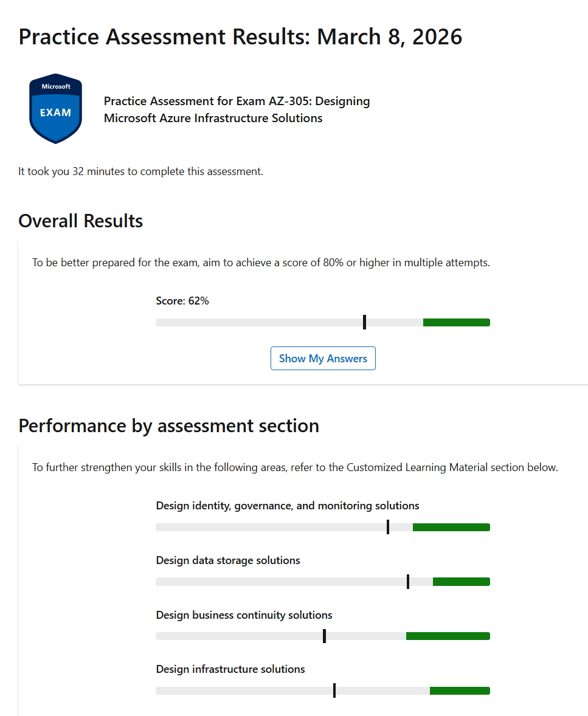Click the Overall Results heading
588x716 pixels.
(80, 221)
